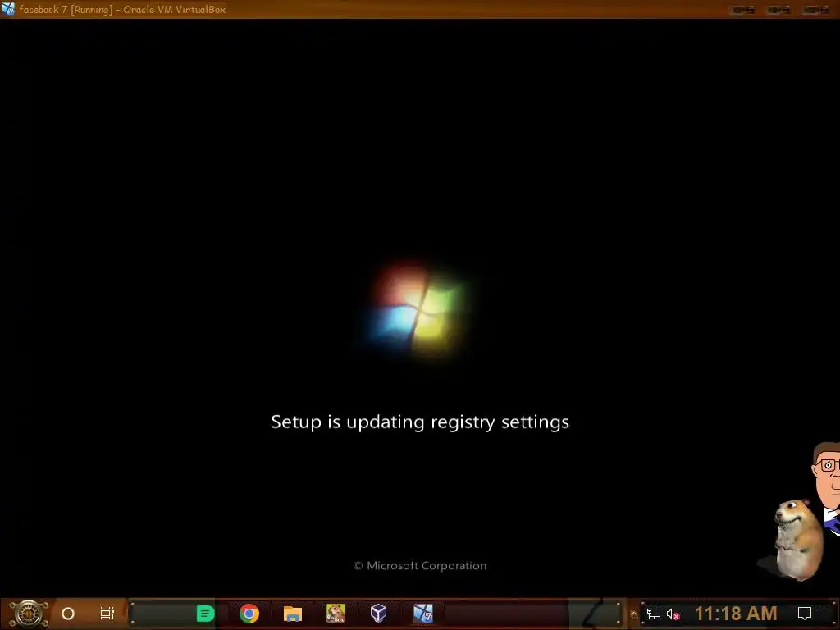
Task: Select the Windows 7 VM taskbar icon
Action: pos(423,614)
